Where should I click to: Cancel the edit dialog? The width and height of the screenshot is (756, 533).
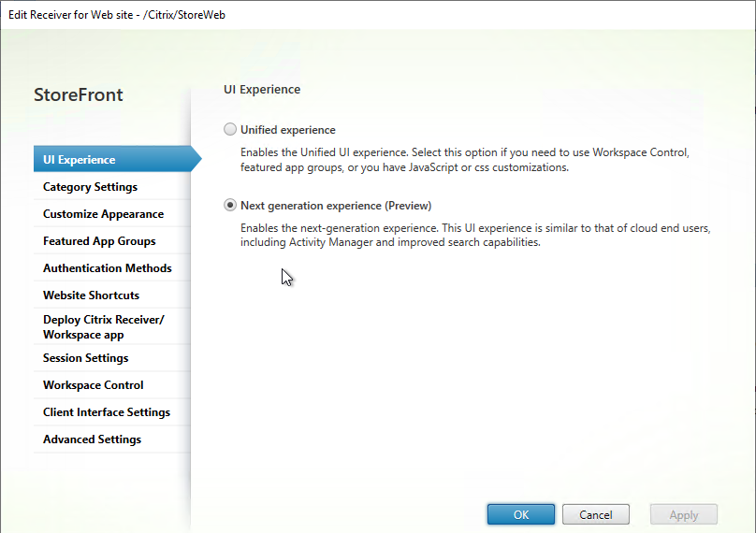[595, 514]
